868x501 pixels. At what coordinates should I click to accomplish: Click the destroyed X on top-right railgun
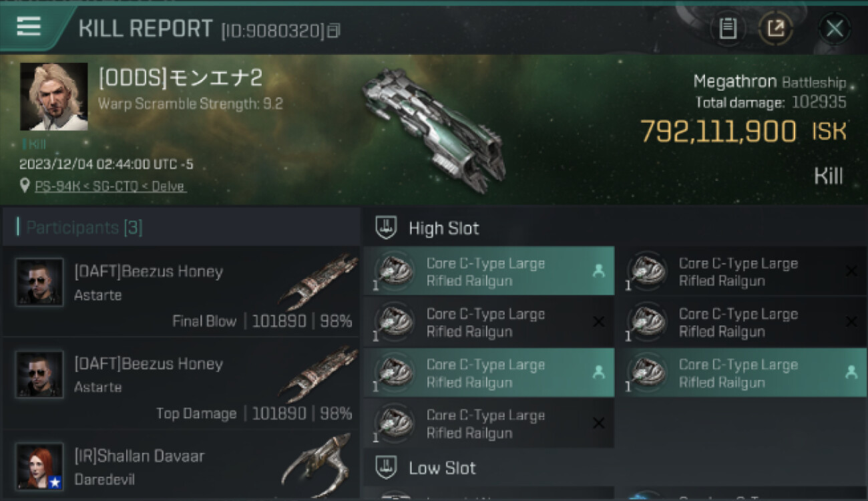point(851,271)
